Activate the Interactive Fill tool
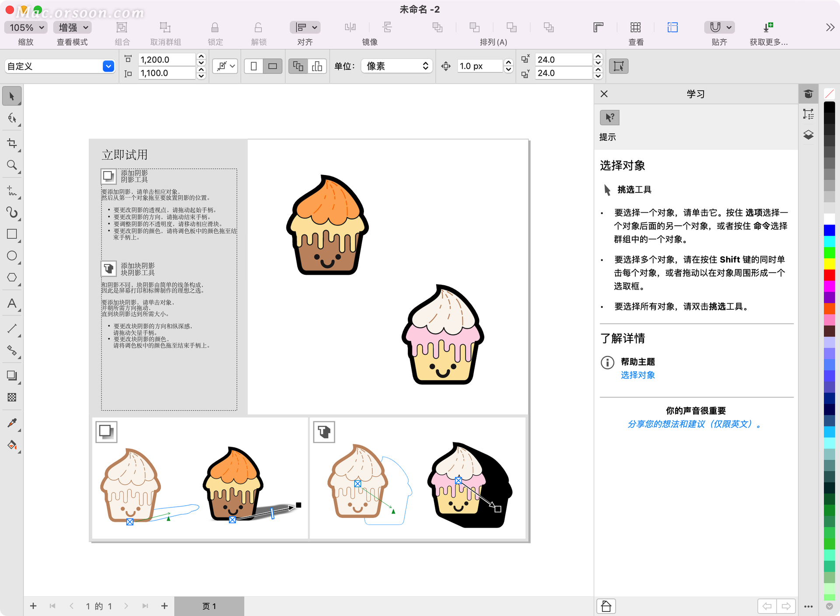The image size is (840, 616). point(12,445)
